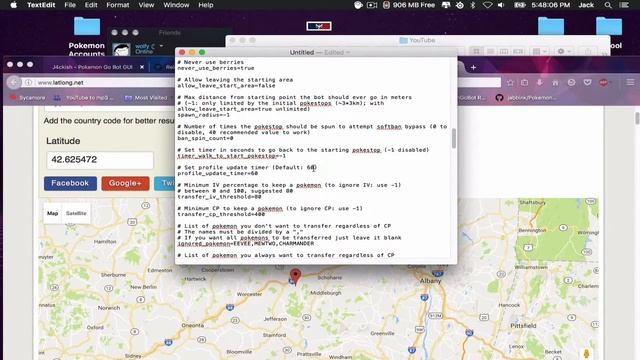Close the Pokemon Go Bot GUI browser tab
Viewport: 640px width, 360px height.
coord(142,67)
